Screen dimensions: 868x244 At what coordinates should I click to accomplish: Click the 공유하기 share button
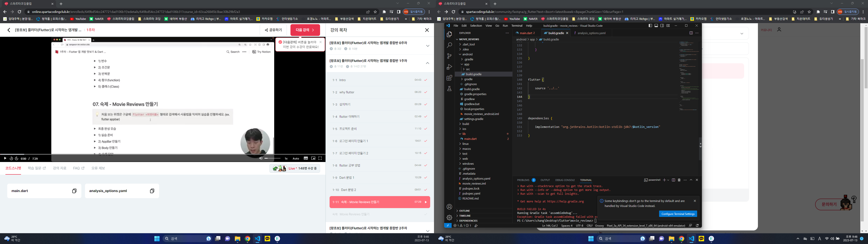[x=273, y=30]
